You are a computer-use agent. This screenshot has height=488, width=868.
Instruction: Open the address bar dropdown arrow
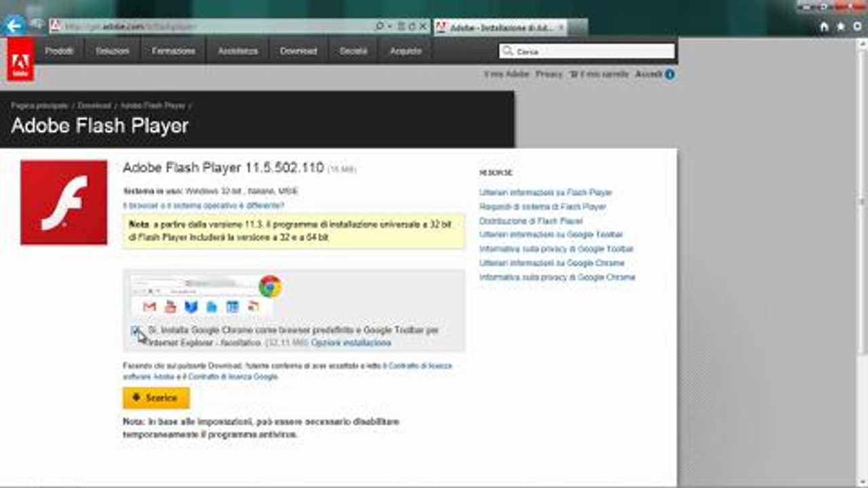390,26
